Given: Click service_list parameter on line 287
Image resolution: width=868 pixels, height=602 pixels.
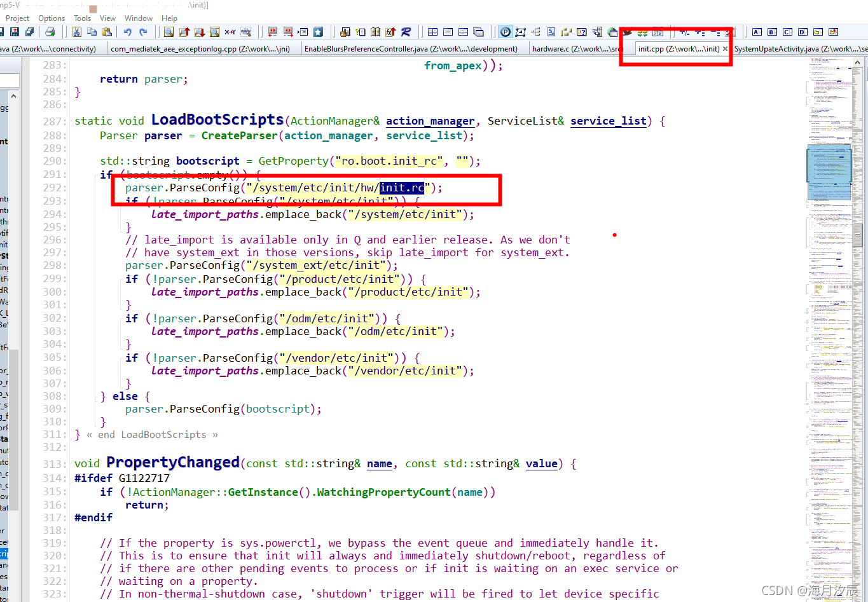Looking at the screenshot, I should [x=609, y=121].
